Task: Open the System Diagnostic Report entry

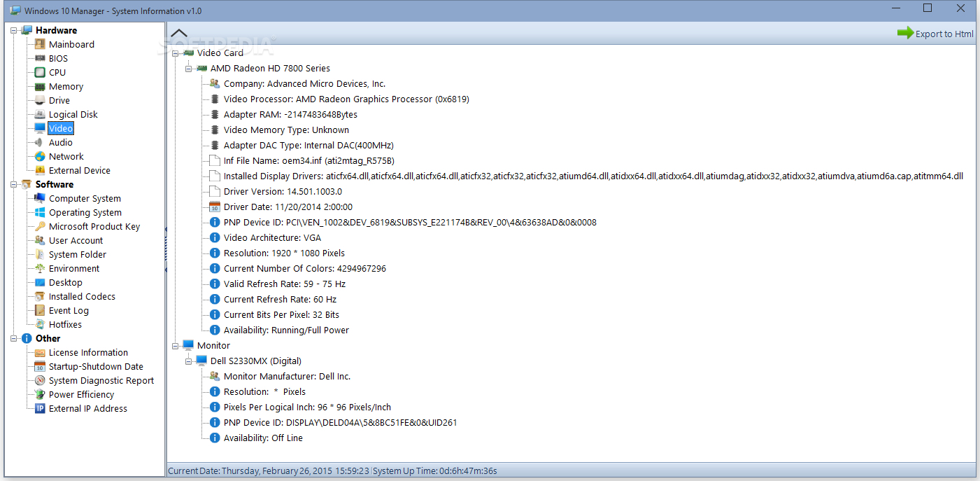Action: point(101,380)
